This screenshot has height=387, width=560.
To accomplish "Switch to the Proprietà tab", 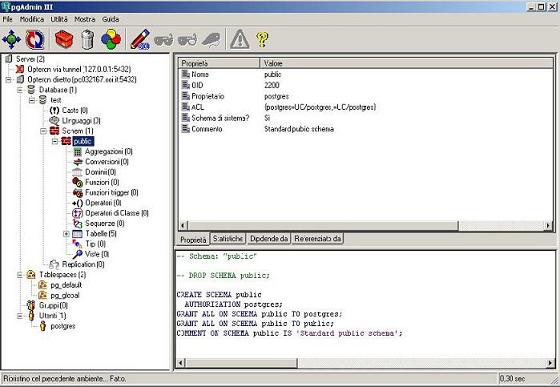I will click(x=193, y=240).
